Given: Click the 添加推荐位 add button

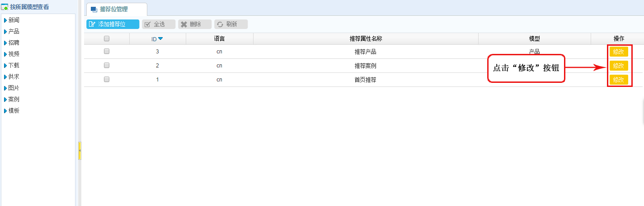Looking at the screenshot, I should tap(113, 24).
